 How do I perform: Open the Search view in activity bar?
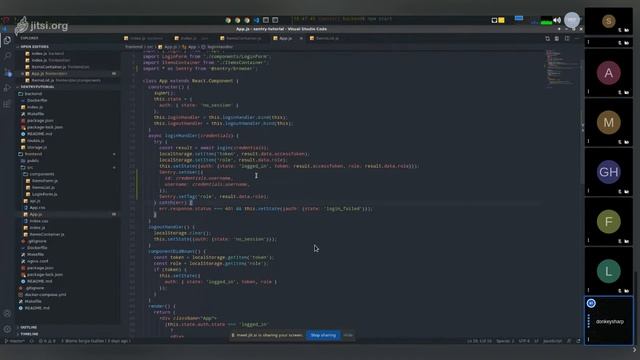pos(7,56)
